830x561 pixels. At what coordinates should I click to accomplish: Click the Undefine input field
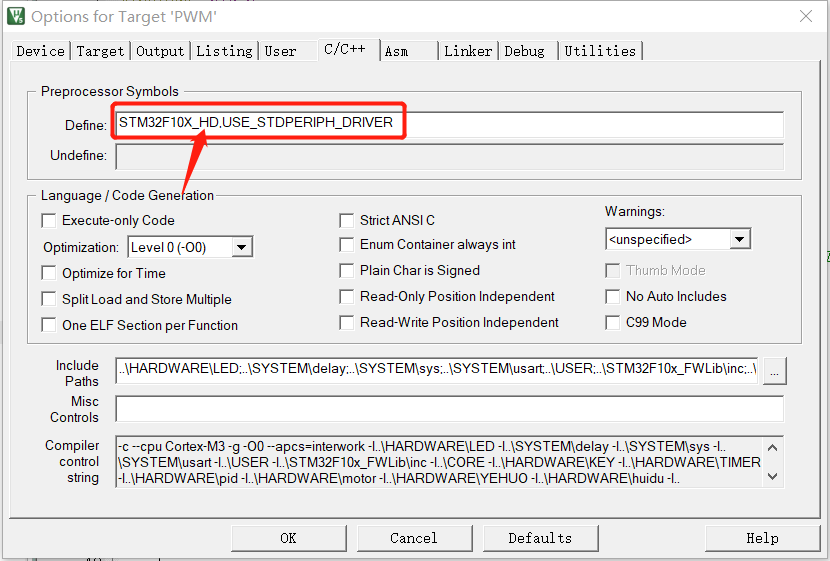click(x=449, y=157)
